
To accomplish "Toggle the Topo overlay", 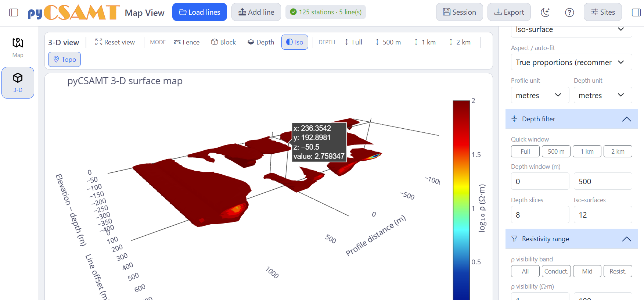I will 64,60.
